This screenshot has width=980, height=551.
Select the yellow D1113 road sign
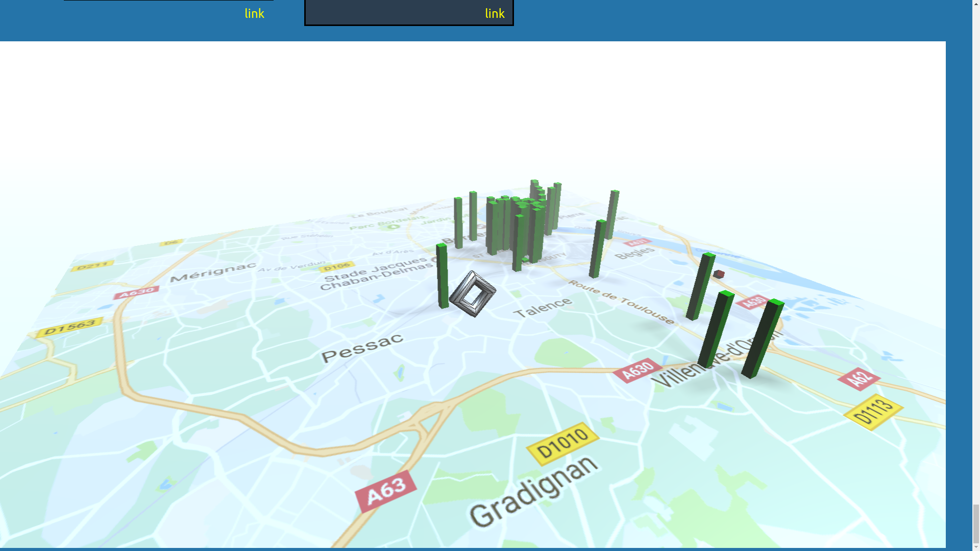[873, 412]
